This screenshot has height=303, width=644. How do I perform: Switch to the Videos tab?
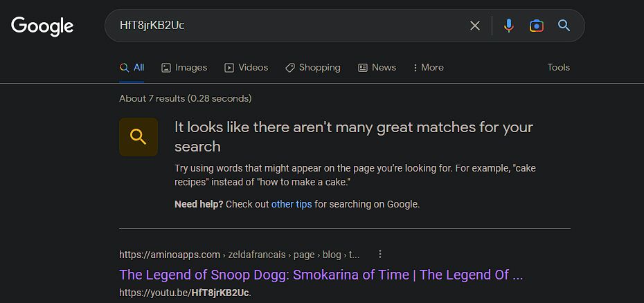[246, 67]
